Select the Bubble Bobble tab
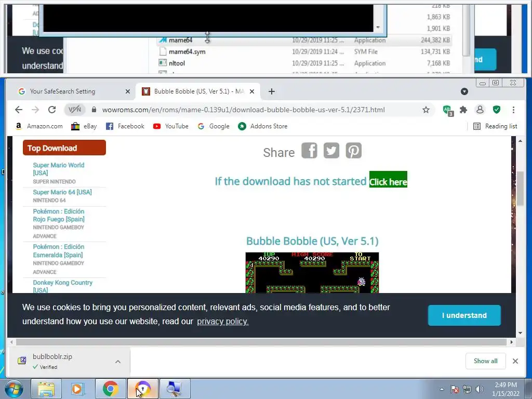 198,91
